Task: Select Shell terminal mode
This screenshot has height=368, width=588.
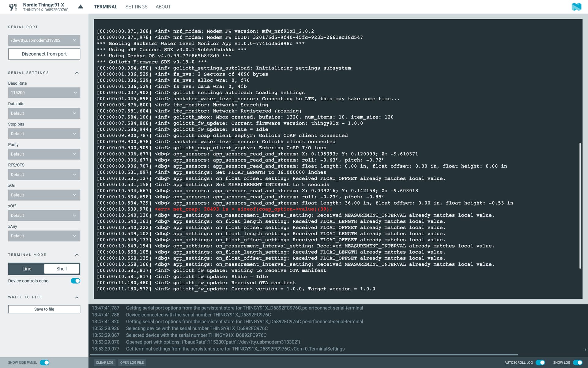Action: (62, 269)
